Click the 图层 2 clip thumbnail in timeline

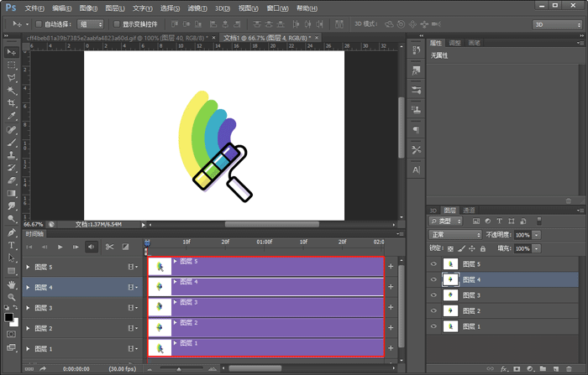tap(160, 327)
